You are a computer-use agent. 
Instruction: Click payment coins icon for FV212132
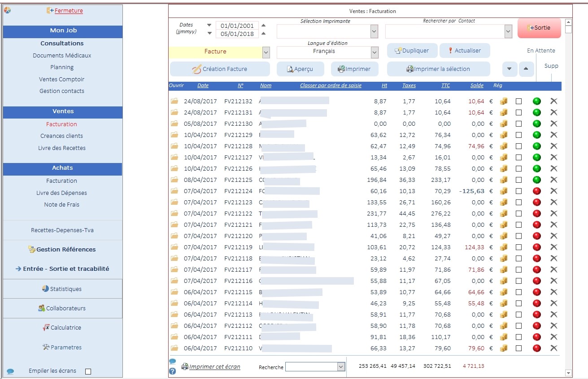coord(504,101)
